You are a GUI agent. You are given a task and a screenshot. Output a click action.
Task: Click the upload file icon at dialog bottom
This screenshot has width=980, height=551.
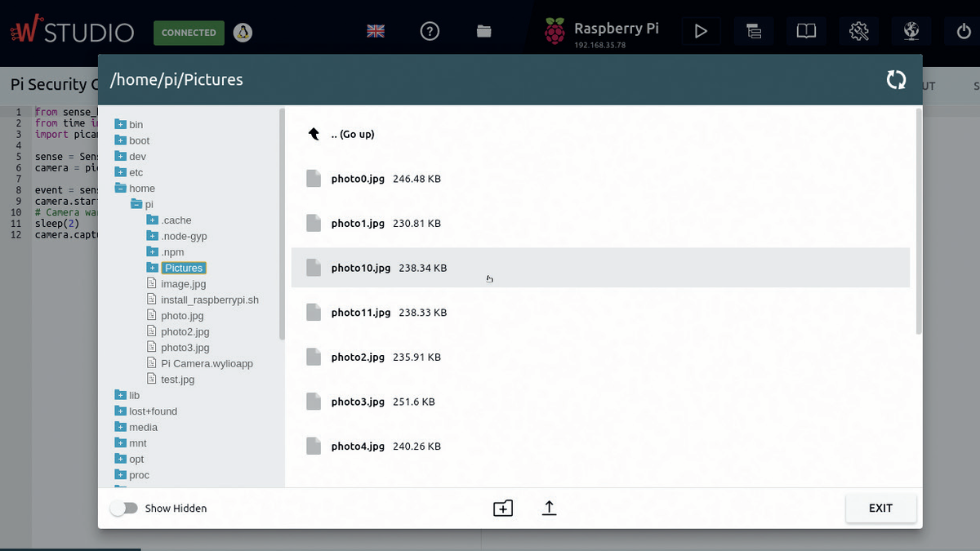point(549,508)
